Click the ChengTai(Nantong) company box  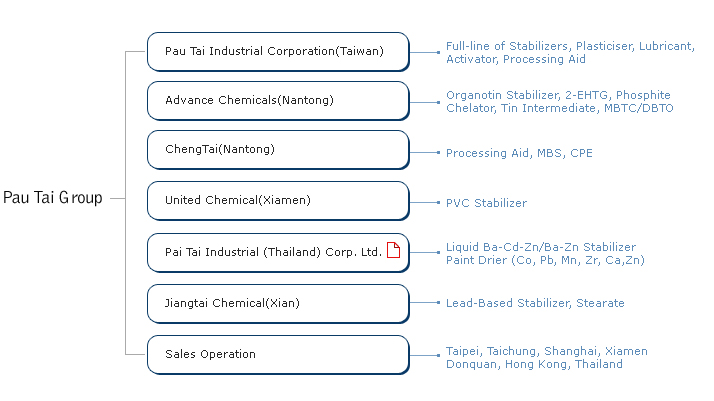278,150
